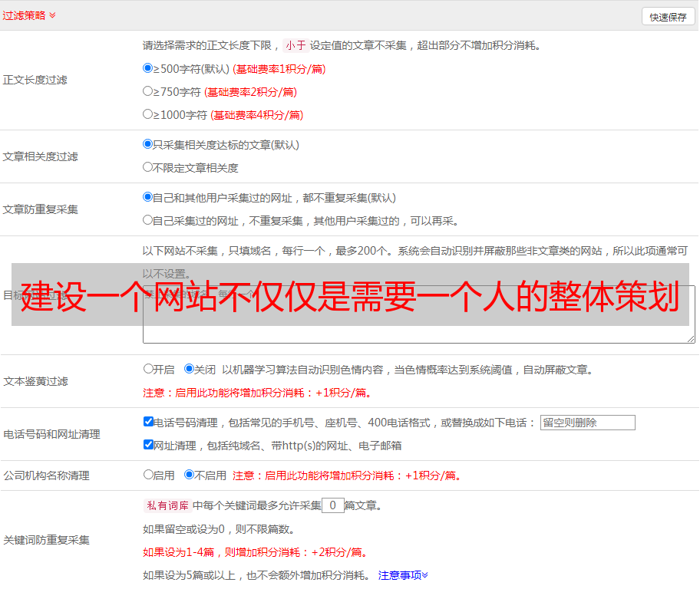The image size is (700, 589).
Task: Expand the 注意事项 link
Action: (403, 576)
